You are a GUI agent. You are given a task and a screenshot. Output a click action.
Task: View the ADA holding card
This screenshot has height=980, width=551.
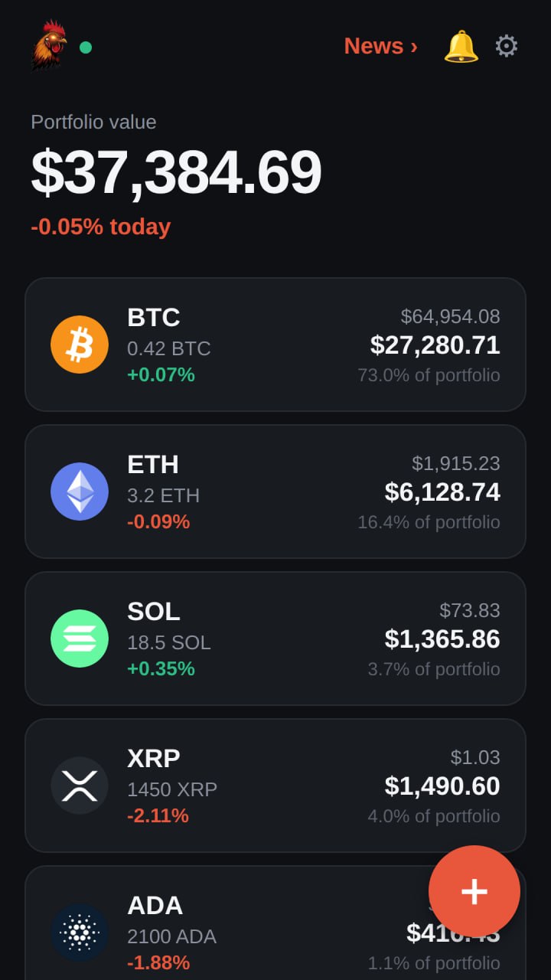pos(275,923)
